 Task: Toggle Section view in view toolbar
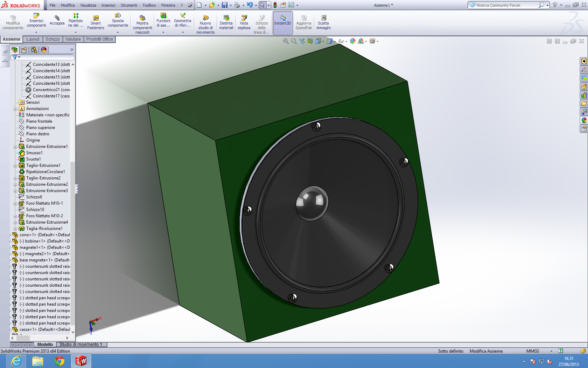point(310,41)
